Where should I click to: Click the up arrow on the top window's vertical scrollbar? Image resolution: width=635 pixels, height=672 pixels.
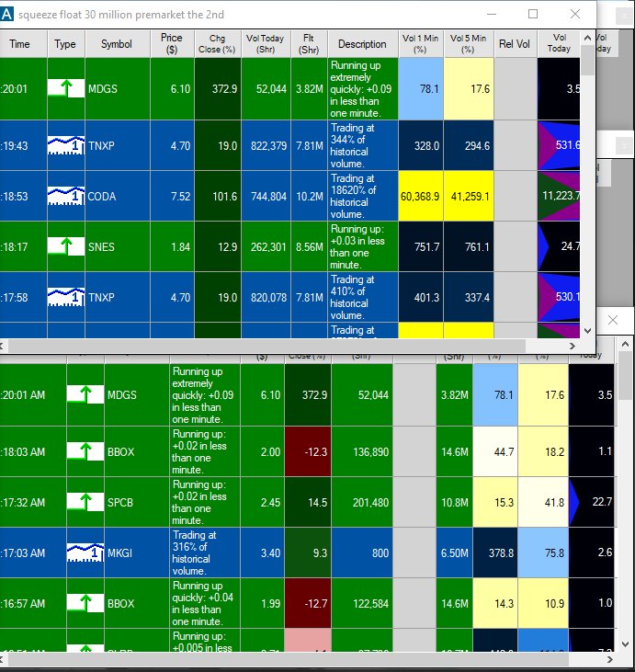pos(587,38)
